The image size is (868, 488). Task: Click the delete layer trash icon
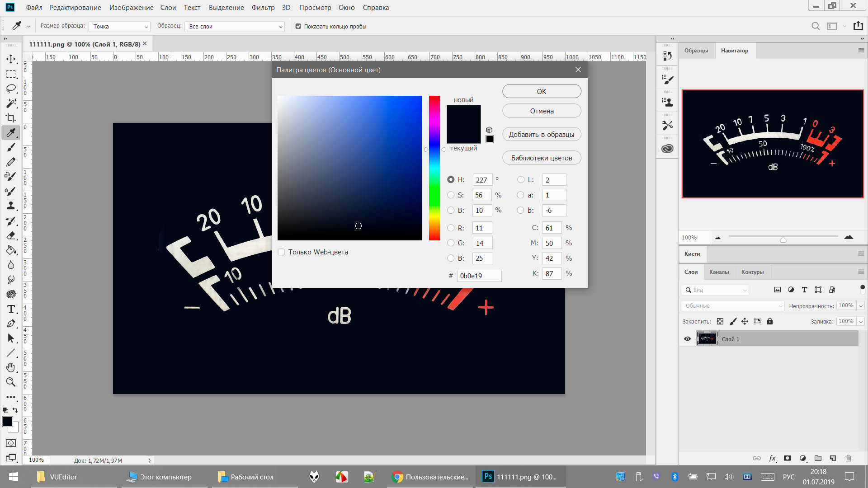[x=848, y=458]
